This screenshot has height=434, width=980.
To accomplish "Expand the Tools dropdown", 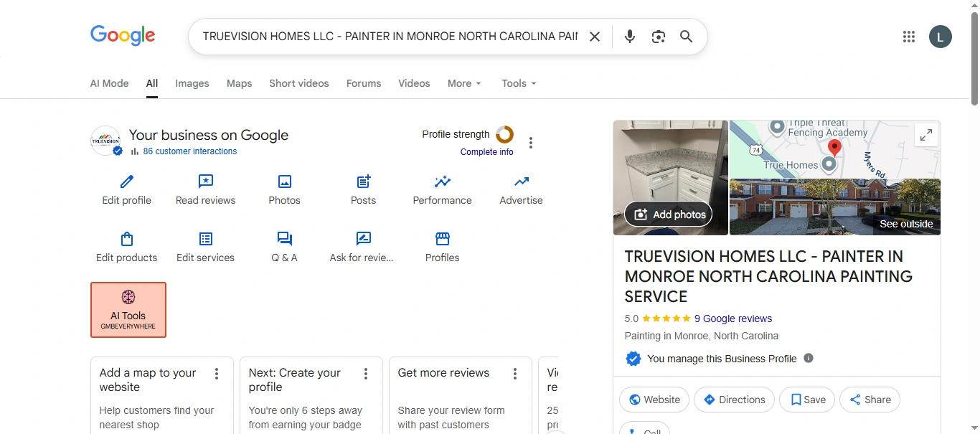I will pyautogui.click(x=519, y=83).
